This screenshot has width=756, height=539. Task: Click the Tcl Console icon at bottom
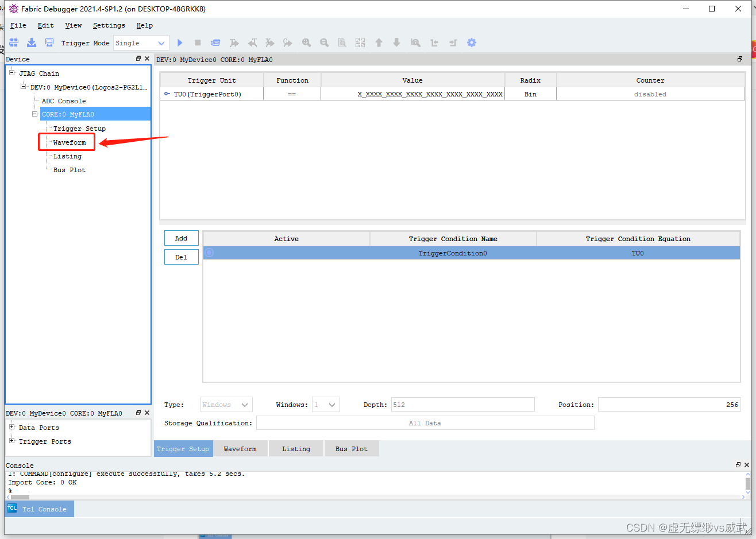12,509
